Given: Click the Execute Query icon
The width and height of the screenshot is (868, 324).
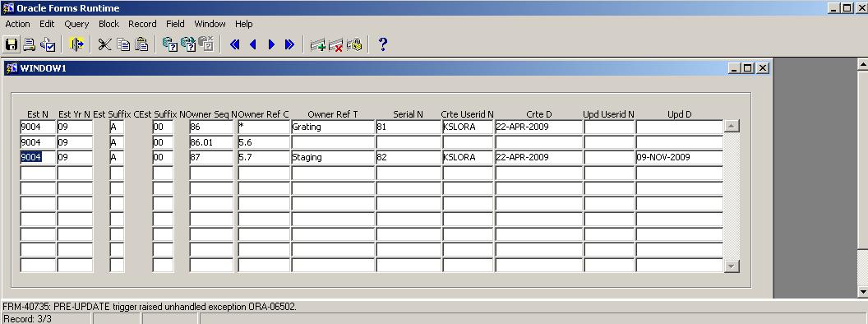Looking at the screenshot, I should pos(188,44).
